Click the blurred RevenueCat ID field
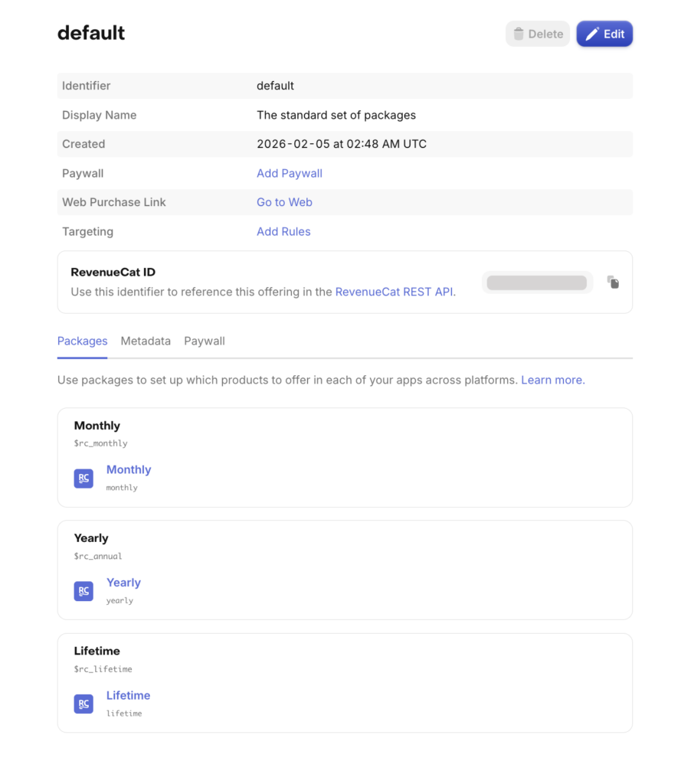This screenshot has height=784, width=681. (x=536, y=283)
